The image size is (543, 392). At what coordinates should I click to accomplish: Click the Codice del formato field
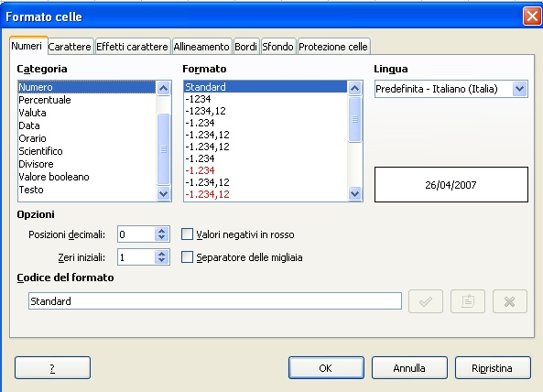pyautogui.click(x=215, y=301)
